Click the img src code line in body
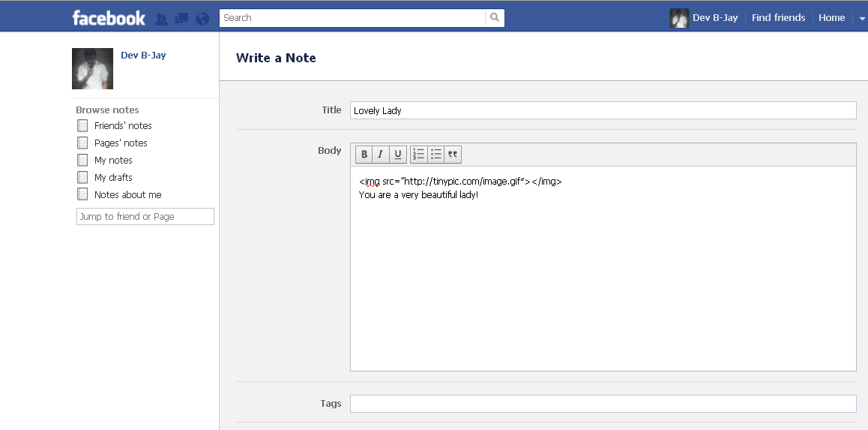This screenshot has height=430, width=868. click(460, 181)
